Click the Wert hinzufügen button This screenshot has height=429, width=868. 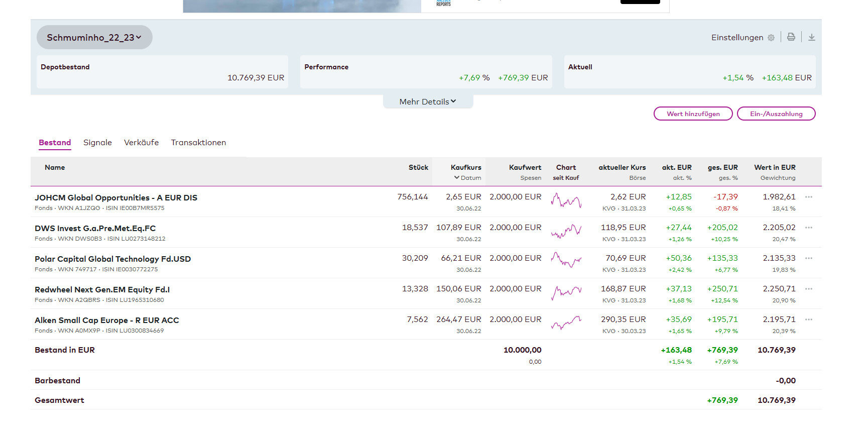click(x=693, y=114)
